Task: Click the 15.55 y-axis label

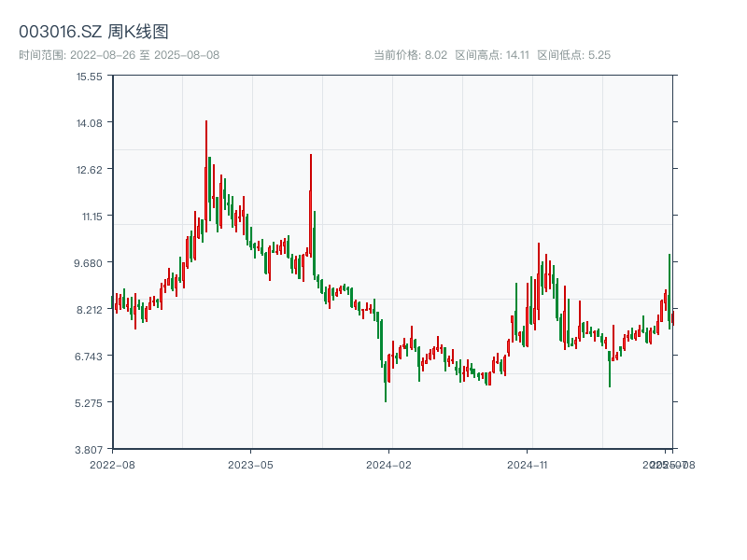Action: [90, 77]
